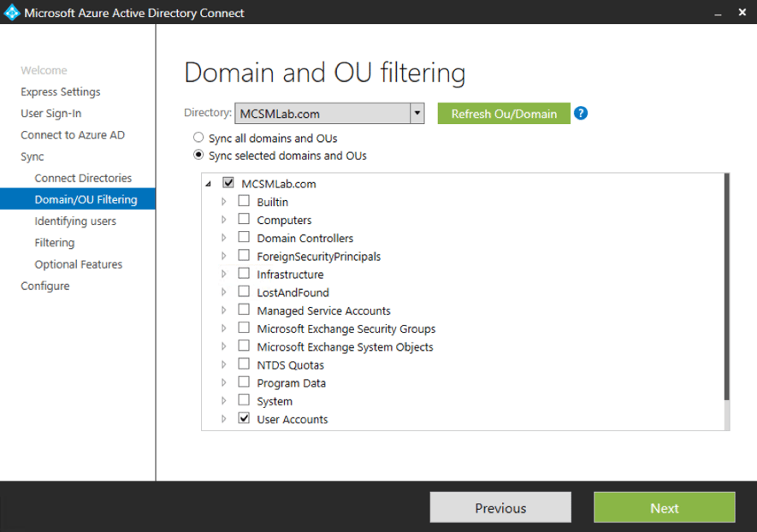Check the Domain Controllers checkbox

[244, 237]
